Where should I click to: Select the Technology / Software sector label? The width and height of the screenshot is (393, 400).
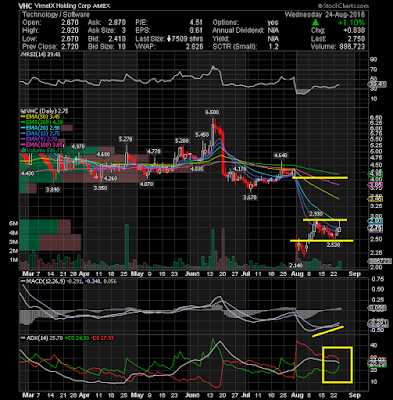coord(56,14)
